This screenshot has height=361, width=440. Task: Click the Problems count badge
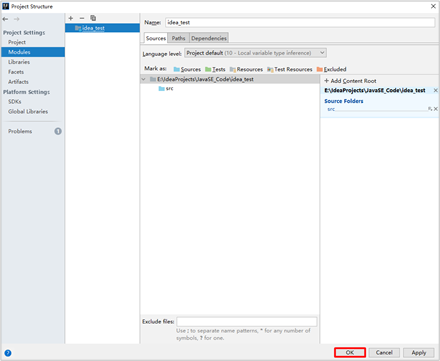tap(58, 131)
